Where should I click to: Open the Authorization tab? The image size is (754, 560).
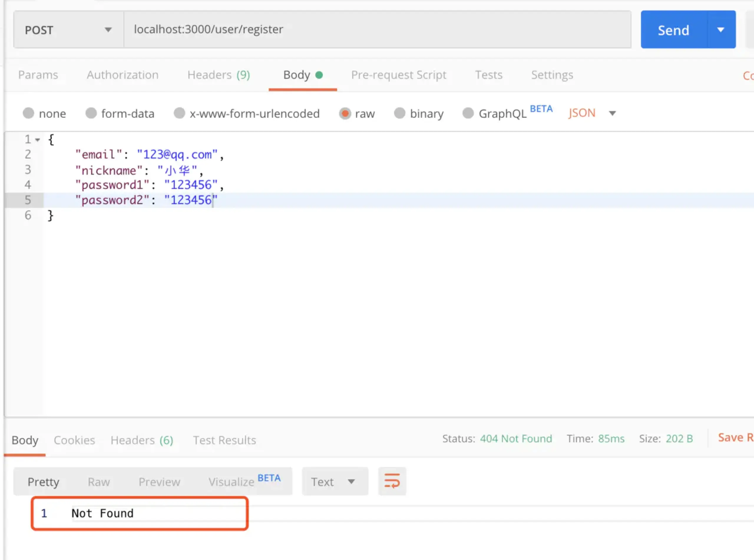coord(123,74)
